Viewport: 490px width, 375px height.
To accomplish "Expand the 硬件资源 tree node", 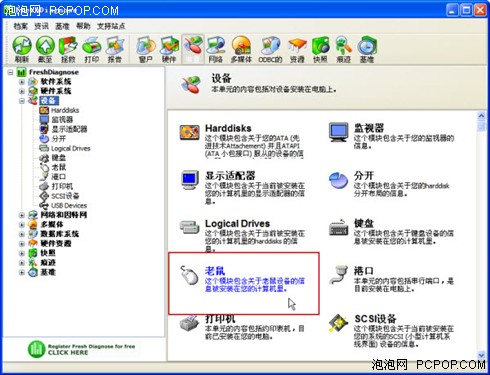I will [22, 244].
